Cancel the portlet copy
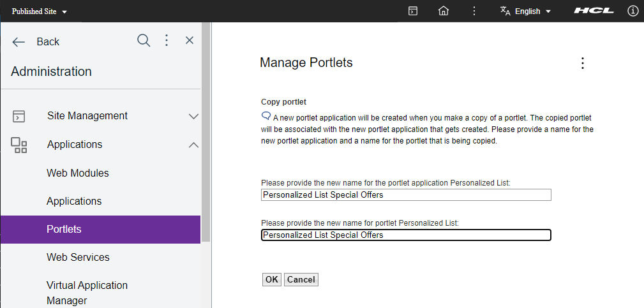The width and height of the screenshot is (644, 308). tap(301, 280)
